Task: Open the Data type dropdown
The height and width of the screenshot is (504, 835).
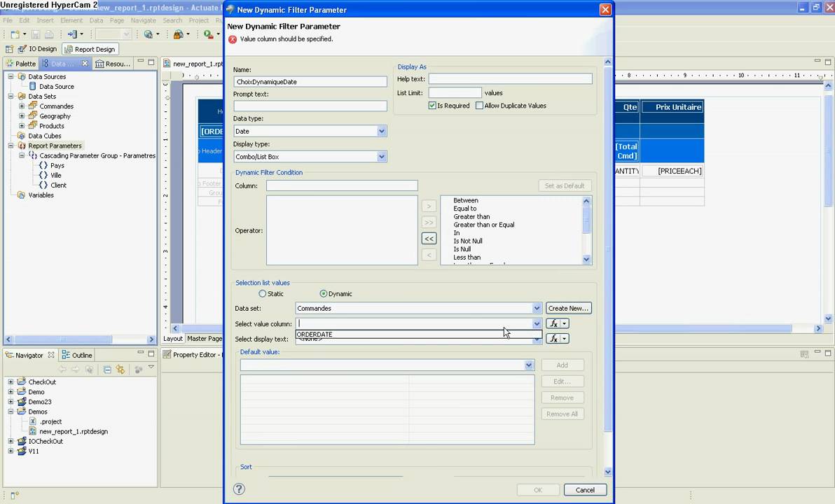Action: [381, 131]
